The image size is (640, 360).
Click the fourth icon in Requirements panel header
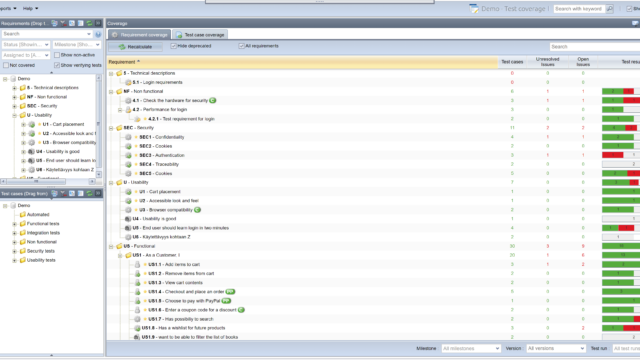click(80, 23)
